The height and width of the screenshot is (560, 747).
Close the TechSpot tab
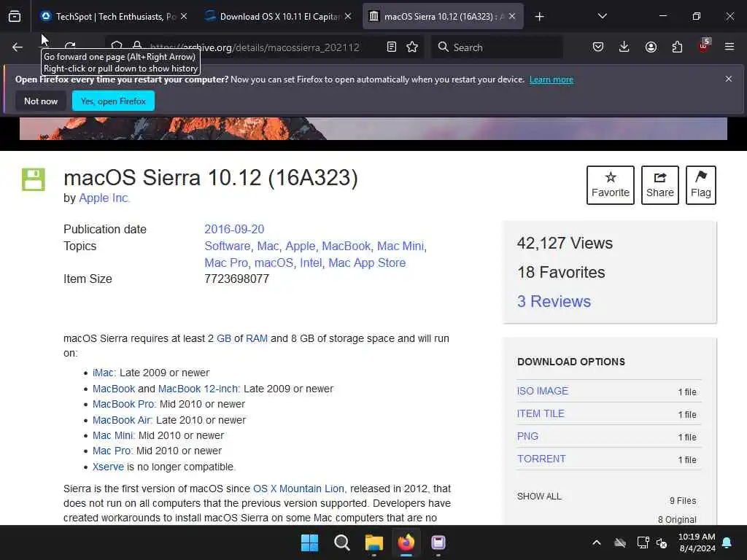pyautogui.click(x=184, y=17)
